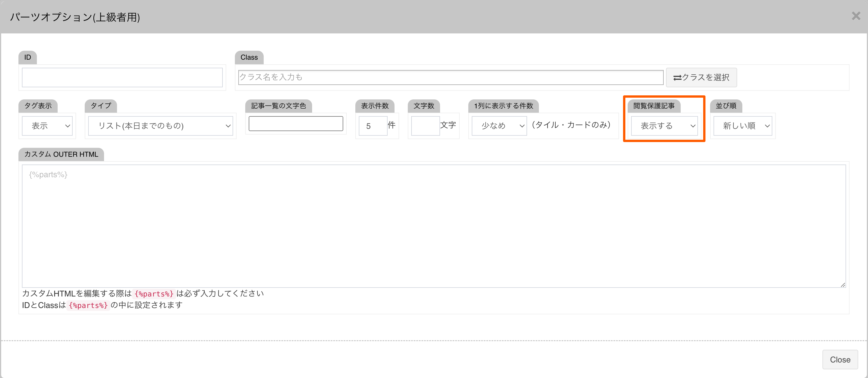The image size is (868, 378).
Task: Click the カスタム OUTER HTML label
Action: pos(61,154)
